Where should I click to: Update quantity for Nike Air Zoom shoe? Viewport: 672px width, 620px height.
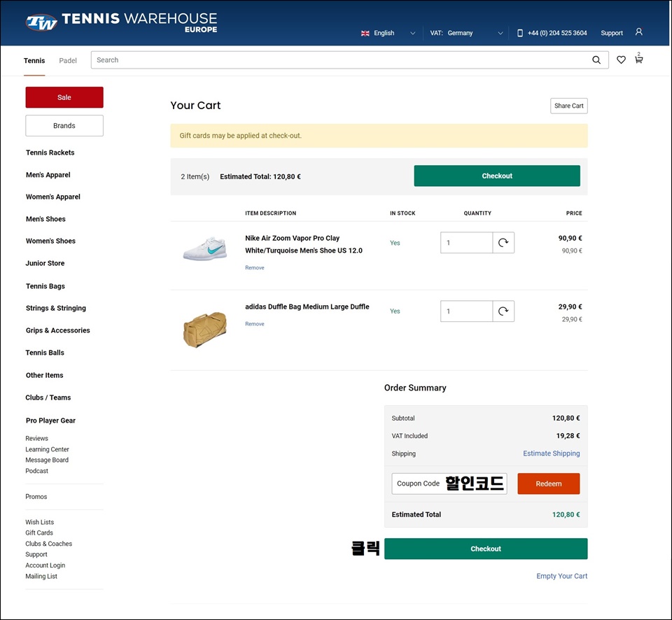tap(503, 243)
